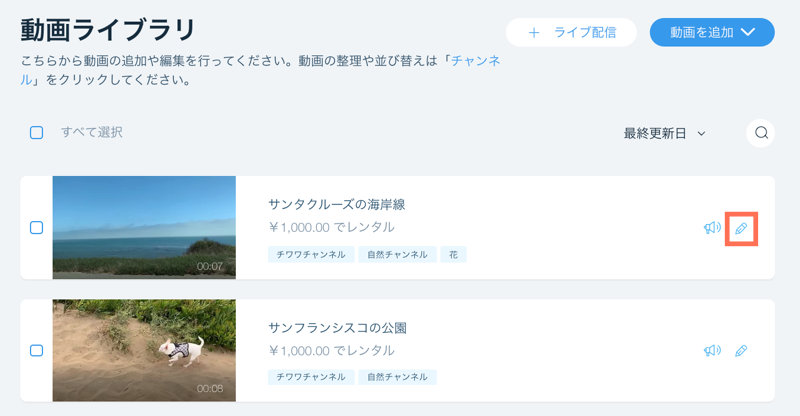800x416 pixels.
Task: Click チワワチャンネル tag on サンフランシスコの公園
Action: [x=311, y=377]
